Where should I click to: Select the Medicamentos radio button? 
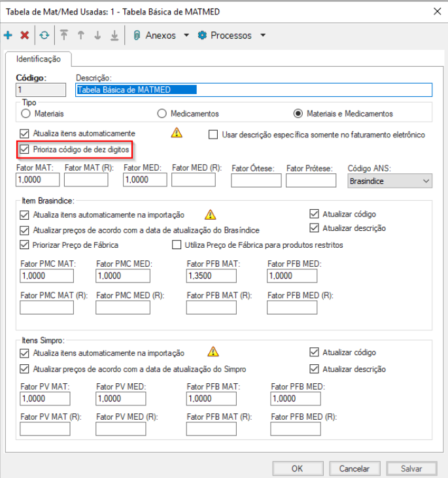[162, 114]
